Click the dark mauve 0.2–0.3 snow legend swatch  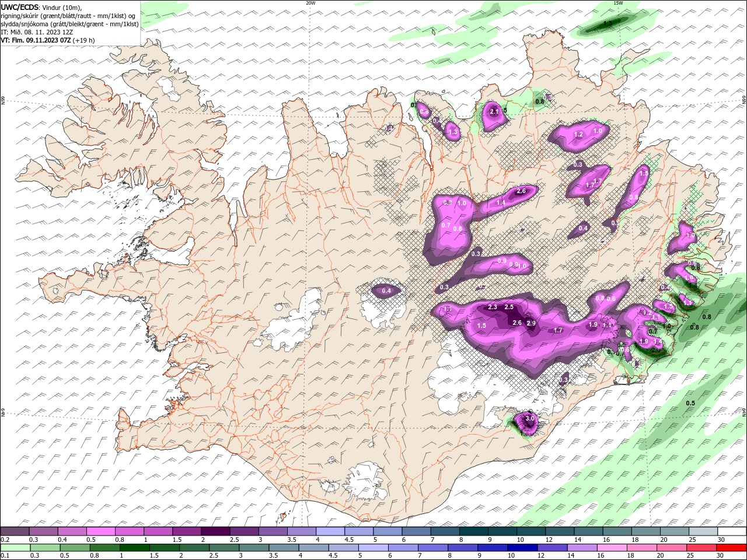point(15,531)
